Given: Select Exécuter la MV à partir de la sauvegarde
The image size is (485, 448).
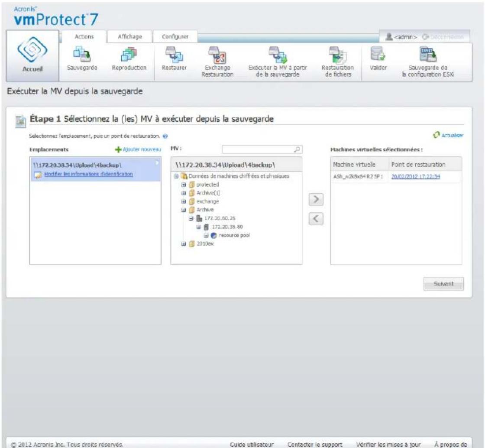Looking at the screenshot, I should pos(278,62).
